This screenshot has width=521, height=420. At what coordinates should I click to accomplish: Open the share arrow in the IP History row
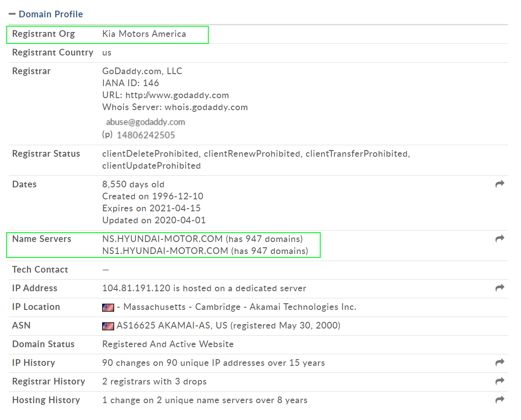(500, 362)
